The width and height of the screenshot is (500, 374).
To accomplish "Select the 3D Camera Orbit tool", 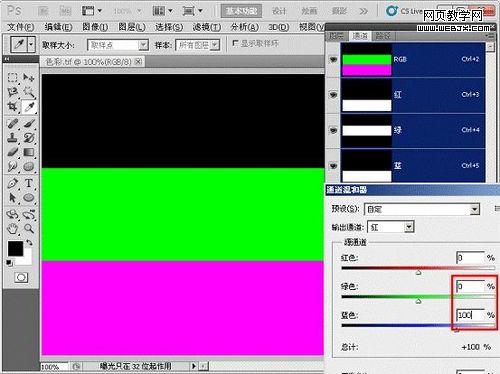I will coord(29,214).
